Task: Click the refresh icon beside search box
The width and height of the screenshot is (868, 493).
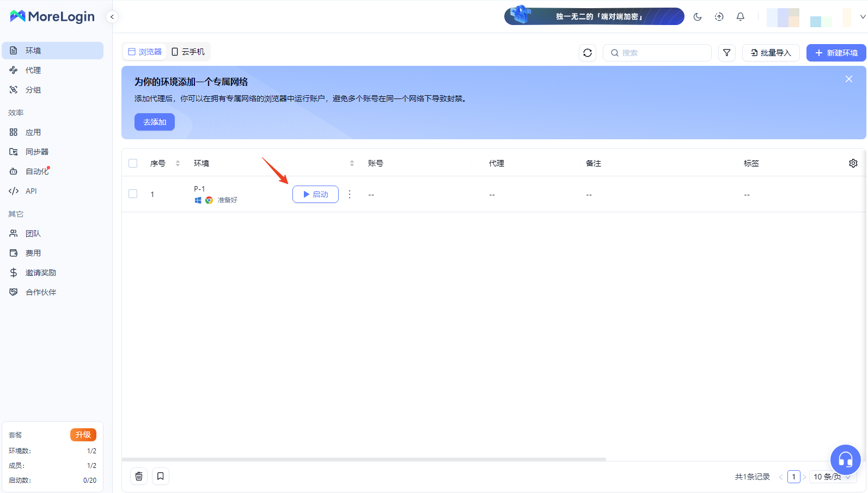Action: (x=587, y=53)
